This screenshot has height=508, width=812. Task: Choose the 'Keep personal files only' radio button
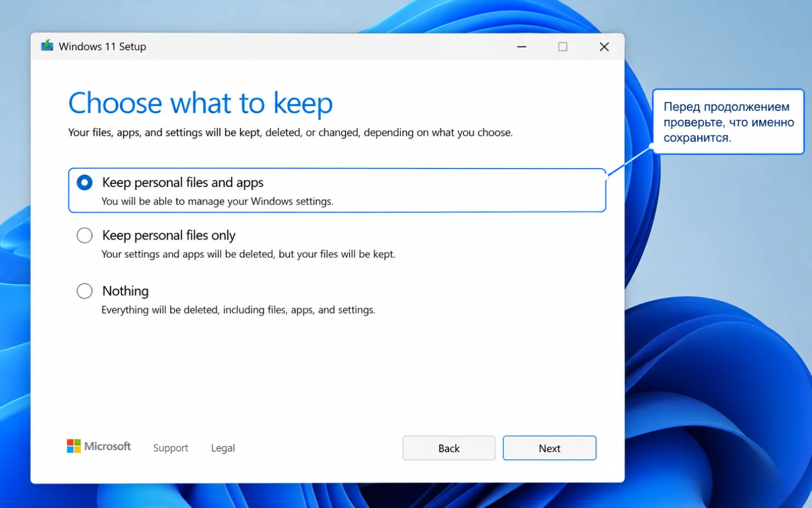(x=85, y=235)
